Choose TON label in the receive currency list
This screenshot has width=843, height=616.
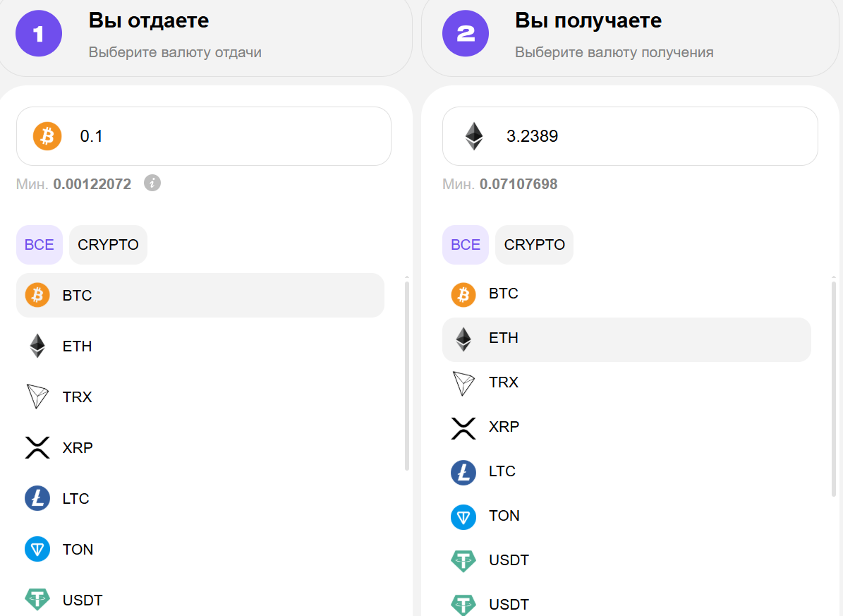coord(504,515)
